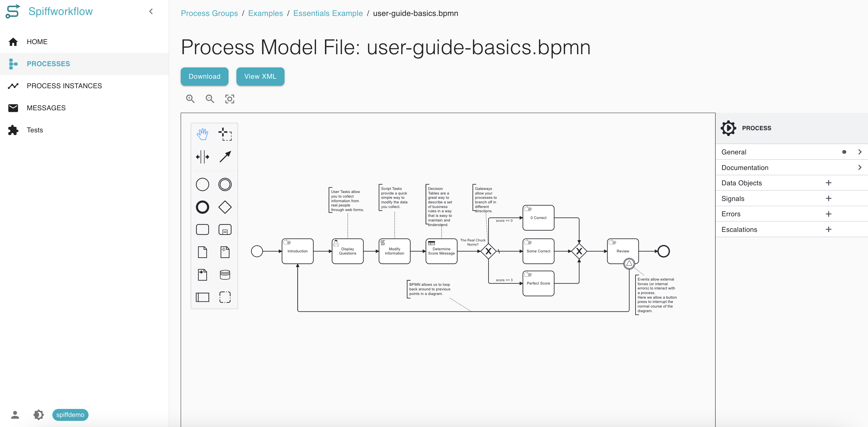Create expanded subprocess from palette

pyautogui.click(x=225, y=229)
